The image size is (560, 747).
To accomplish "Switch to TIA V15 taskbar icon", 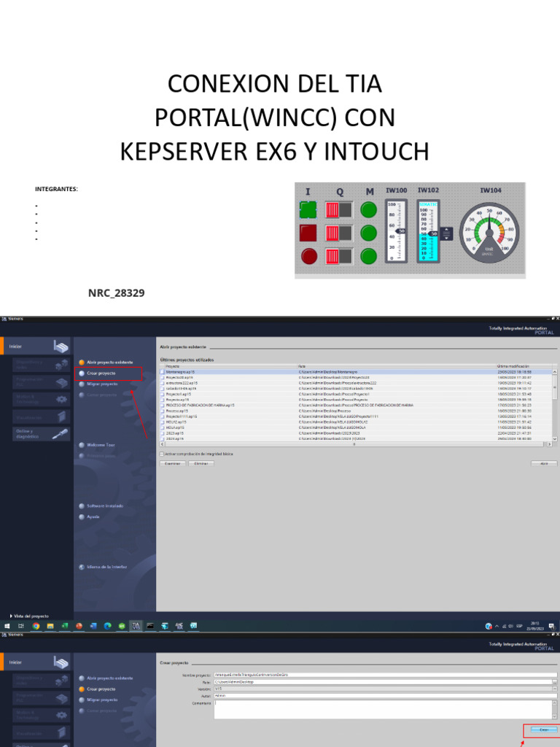I will 136,626.
